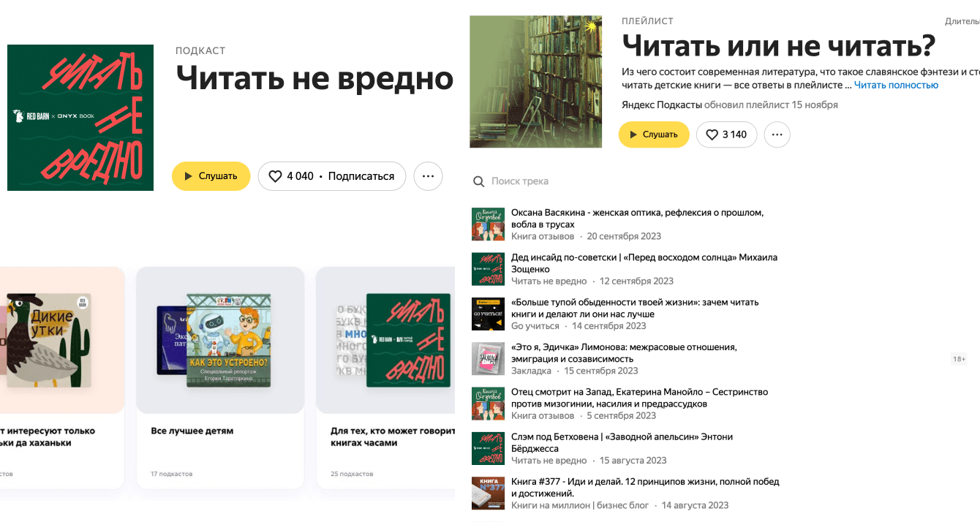Open the Все лучшее детям collection card
980x522 pixels.
pyautogui.click(x=220, y=377)
